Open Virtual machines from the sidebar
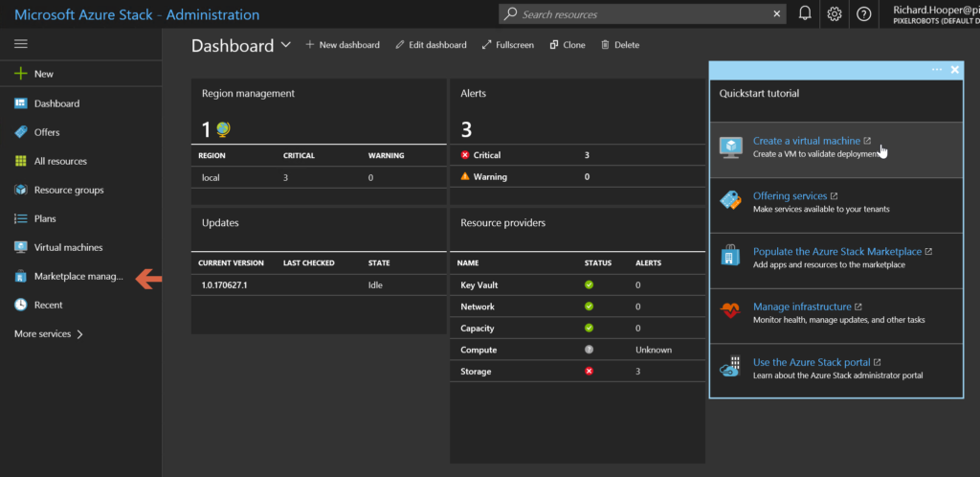 [68, 247]
